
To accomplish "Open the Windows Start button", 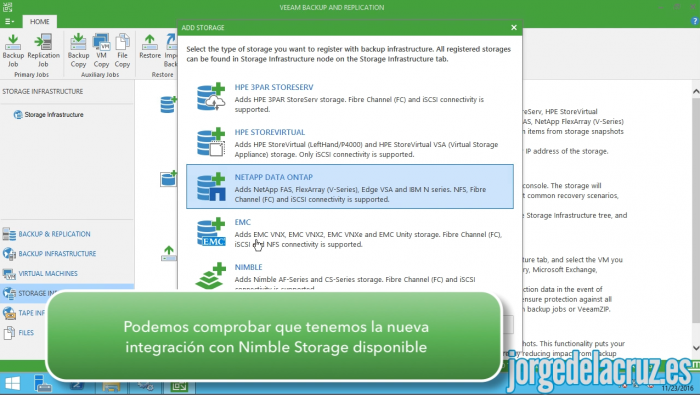I will tap(12, 383).
